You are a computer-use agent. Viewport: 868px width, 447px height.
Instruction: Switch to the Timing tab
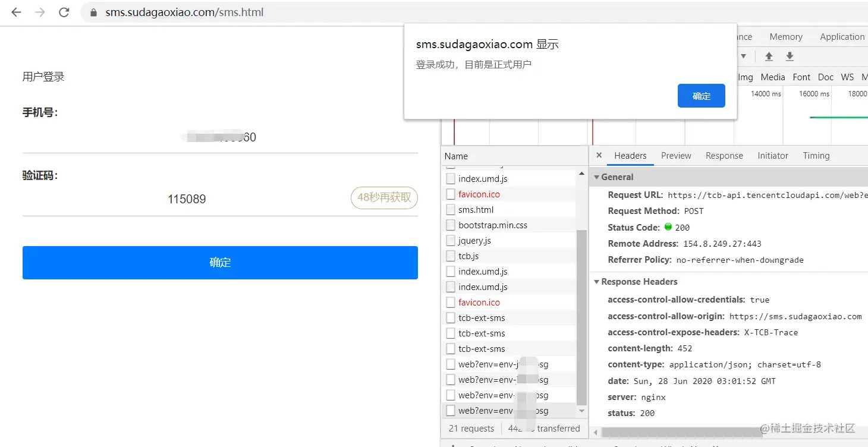pyautogui.click(x=816, y=156)
